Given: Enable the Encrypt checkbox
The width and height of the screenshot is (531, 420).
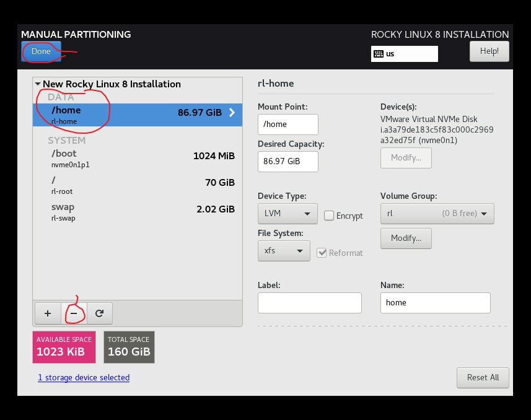Looking at the screenshot, I should 329,216.
